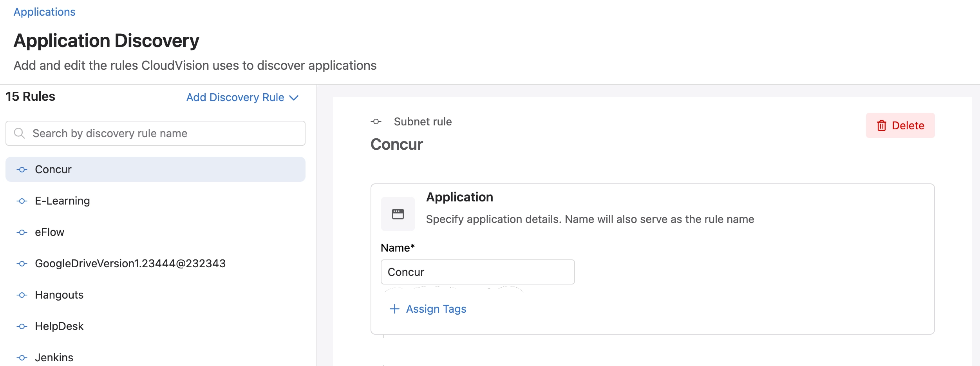This screenshot has width=980, height=366.
Task: Select the E-Learning rule
Action: (x=155, y=201)
